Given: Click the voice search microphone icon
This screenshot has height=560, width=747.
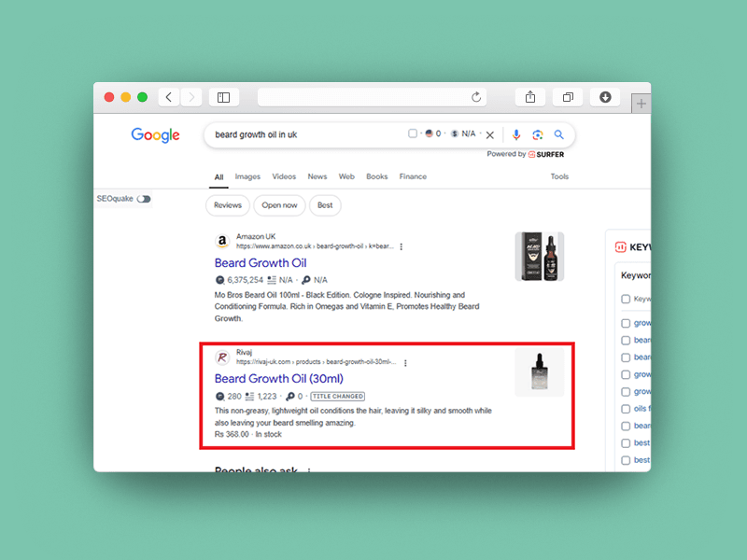Looking at the screenshot, I should 516,134.
